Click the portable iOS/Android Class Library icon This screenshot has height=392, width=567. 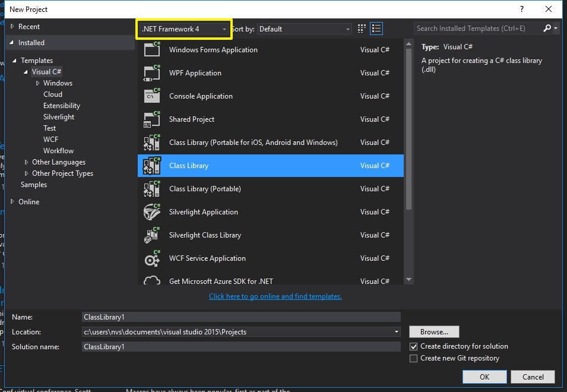(x=152, y=142)
